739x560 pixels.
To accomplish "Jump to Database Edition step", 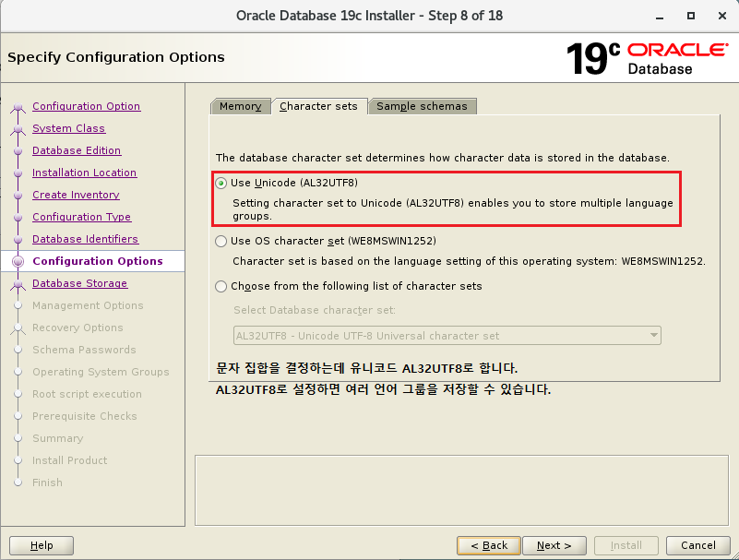I will click(x=77, y=150).
